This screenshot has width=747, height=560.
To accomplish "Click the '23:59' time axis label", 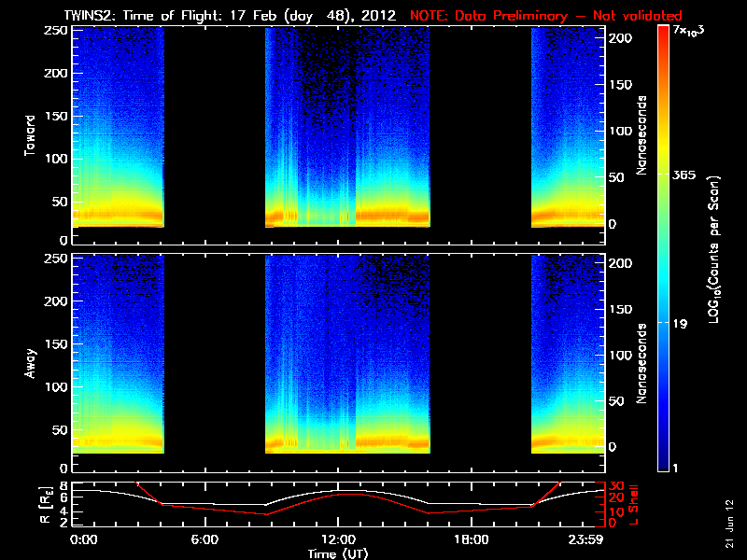I will 585,540.
